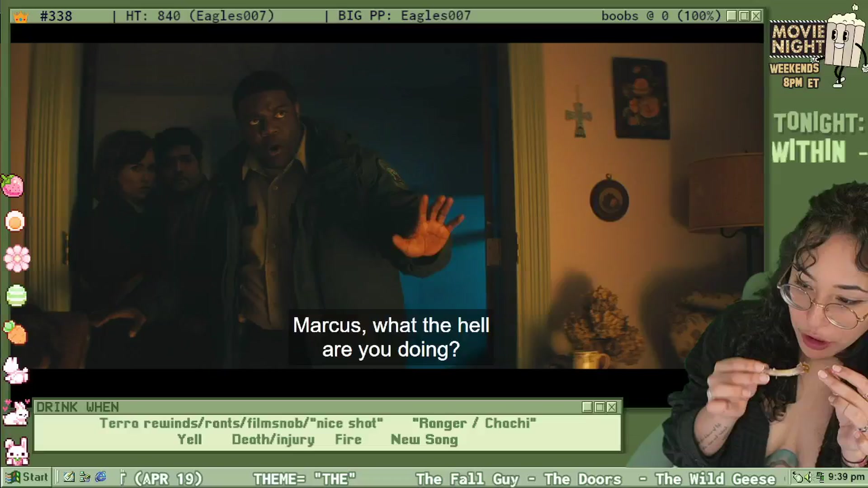
Task: Select the green striped macaron icon
Action: [x=17, y=296]
